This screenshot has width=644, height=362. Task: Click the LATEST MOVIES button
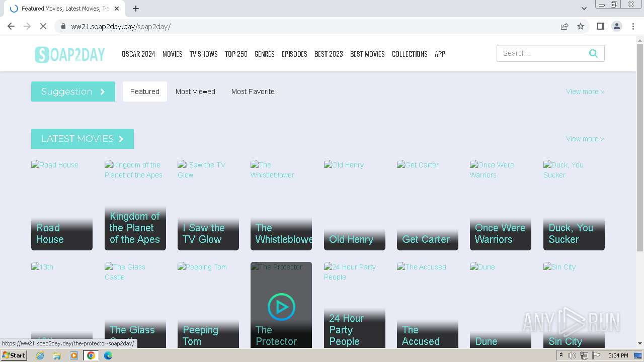(83, 139)
